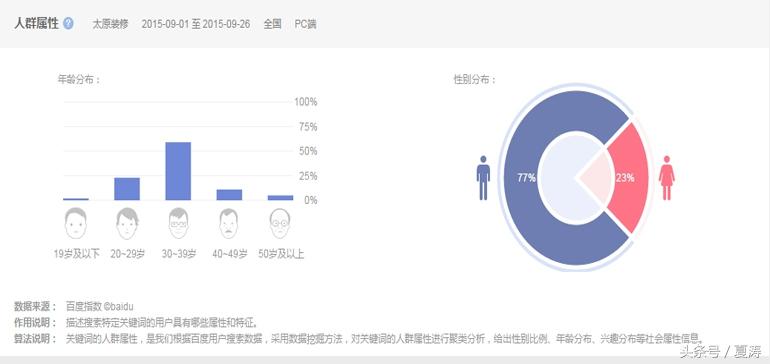Click the 人群属性 section title
This screenshot has height=364, width=770.
click(36, 24)
